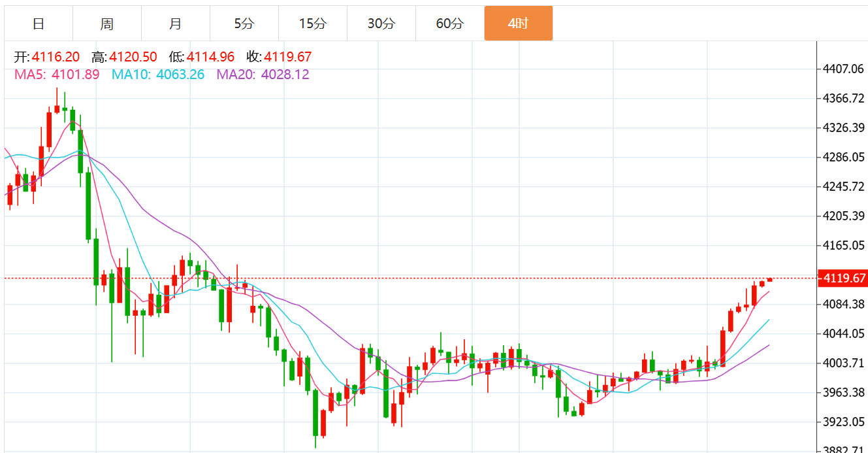This screenshot has width=868, height=453.
Task: Click the latest candlestick at chart's right end
Action: click(x=770, y=280)
